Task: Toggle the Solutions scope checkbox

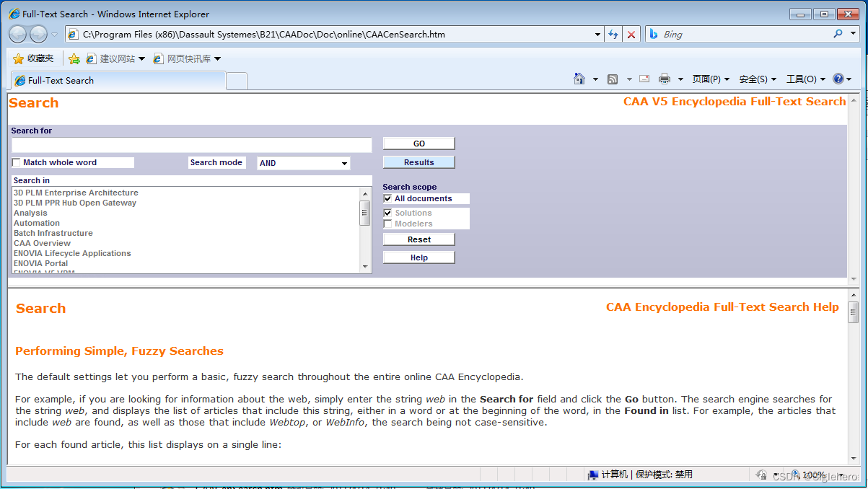Action: pos(388,213)
